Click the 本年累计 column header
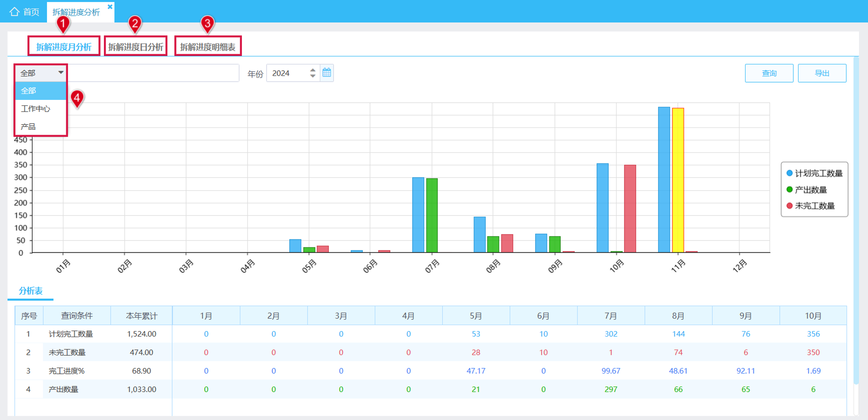 [x=141, y=316]
